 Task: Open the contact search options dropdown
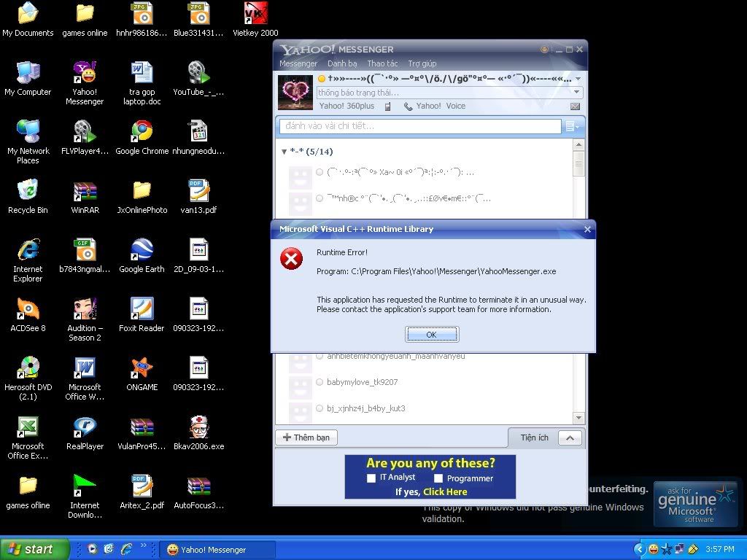coord(572,126)
